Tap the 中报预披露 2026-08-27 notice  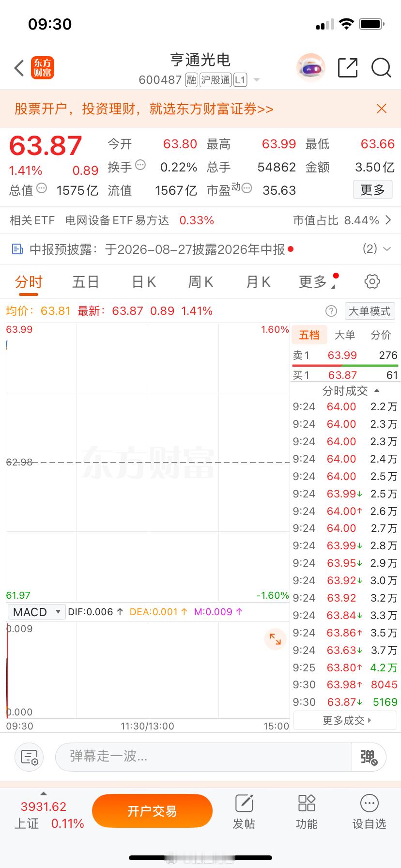[157, 249]
